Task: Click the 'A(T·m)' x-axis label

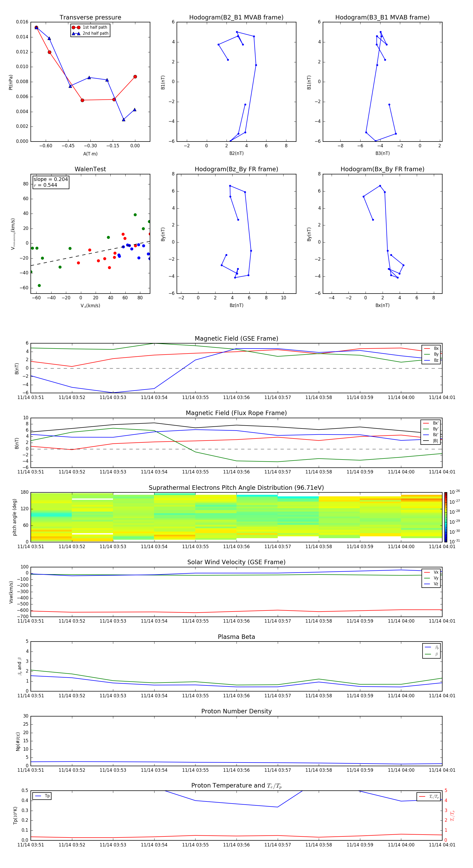Action: [x=90, y=154]
